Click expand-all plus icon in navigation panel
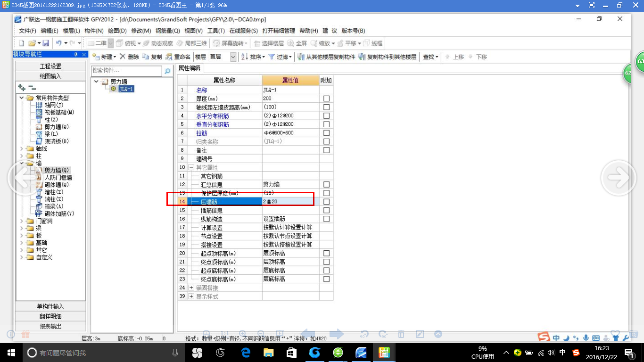The image size is (644, 362). [x=21, y=87]
